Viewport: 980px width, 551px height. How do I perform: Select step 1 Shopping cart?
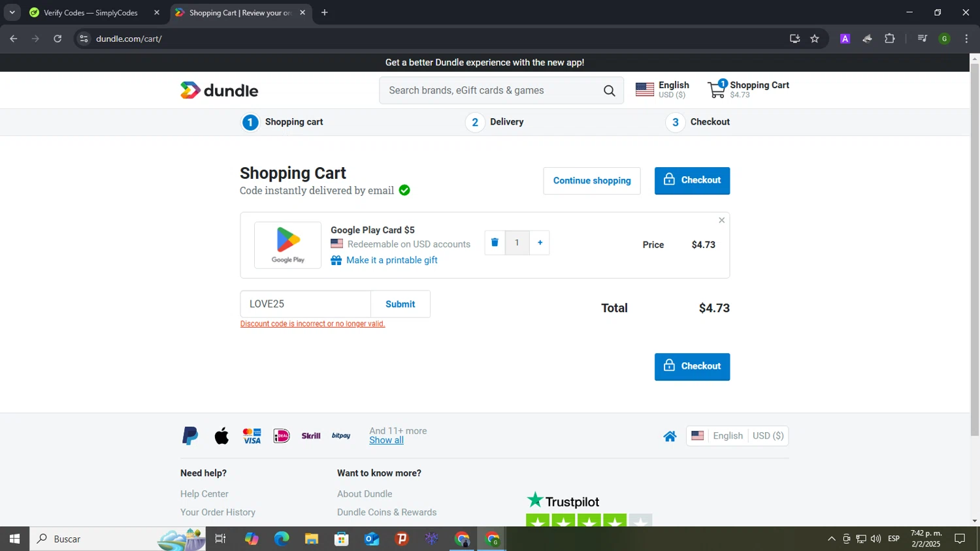click(x=282, y=122)
